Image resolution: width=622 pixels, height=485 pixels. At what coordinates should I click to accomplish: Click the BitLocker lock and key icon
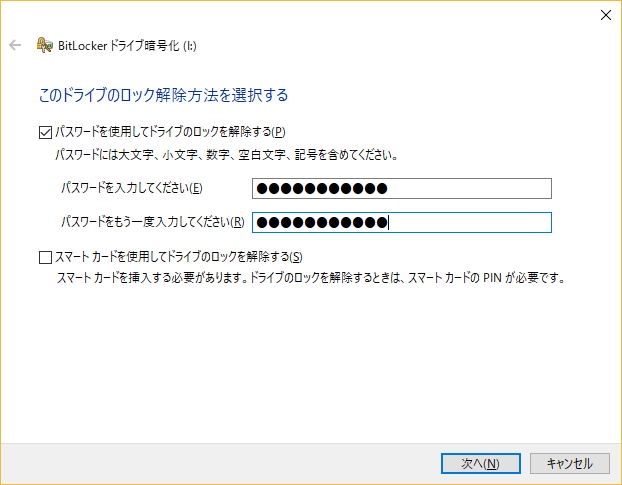44,45
